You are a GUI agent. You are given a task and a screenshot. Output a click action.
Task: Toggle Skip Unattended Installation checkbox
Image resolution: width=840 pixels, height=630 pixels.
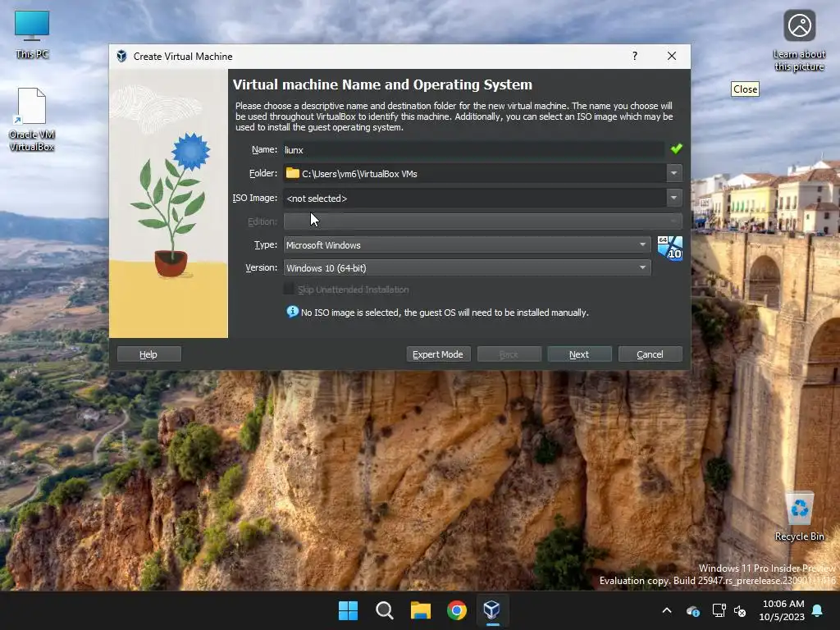tap(289, 290)
